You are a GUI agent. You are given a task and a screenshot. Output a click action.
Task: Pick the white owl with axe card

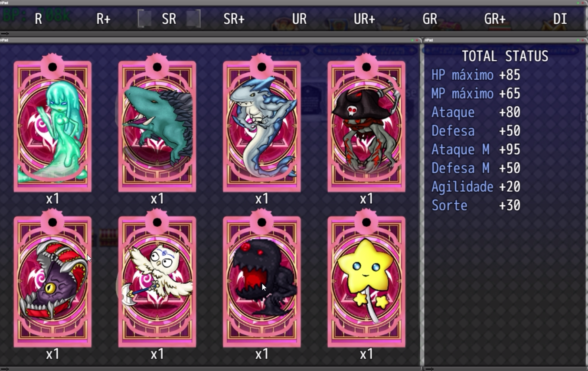157,279
